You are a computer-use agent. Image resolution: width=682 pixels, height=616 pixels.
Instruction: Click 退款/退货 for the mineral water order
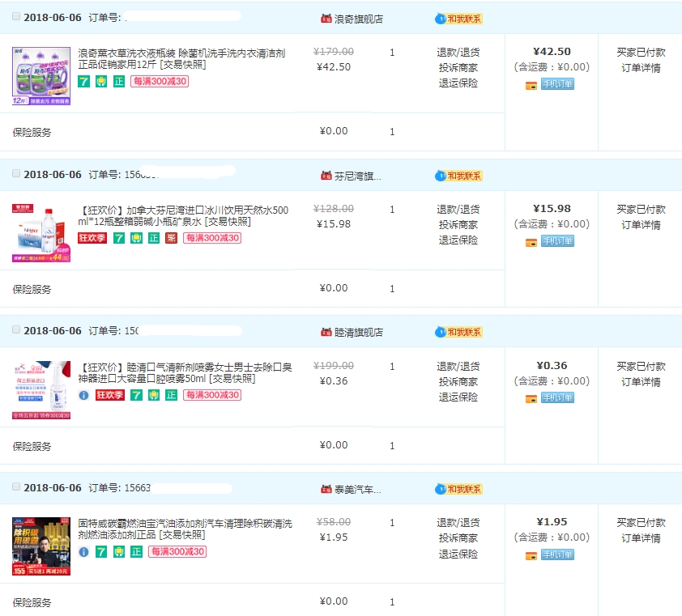(458, 209)
